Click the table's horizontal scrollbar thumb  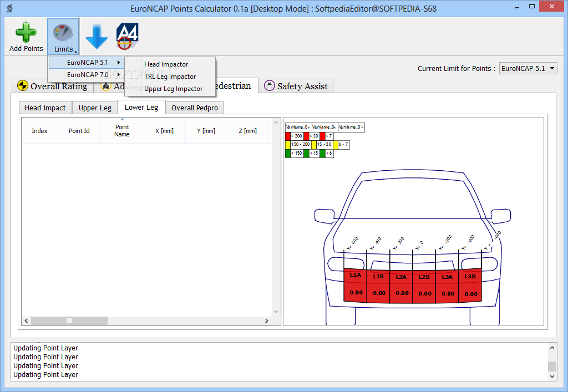pyautogui.click(x=69, y=320)
